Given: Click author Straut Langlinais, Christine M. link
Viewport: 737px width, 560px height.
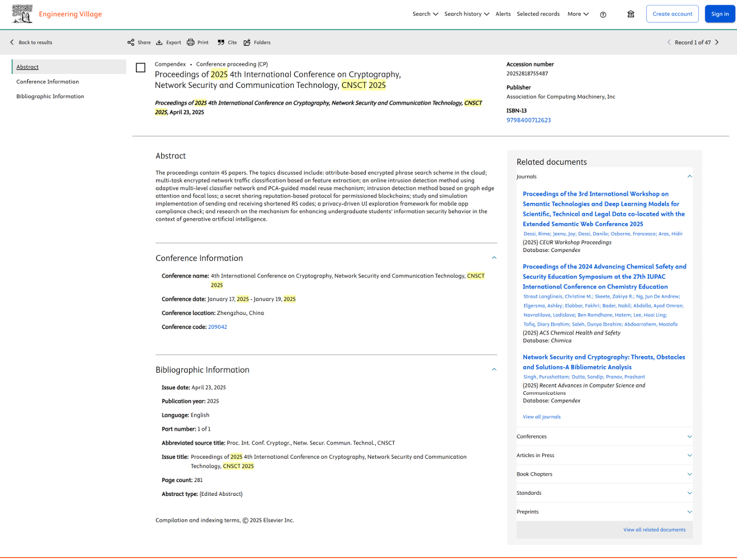Looking at the screenshot, I should pyautogui.click(x=558, y=296).
